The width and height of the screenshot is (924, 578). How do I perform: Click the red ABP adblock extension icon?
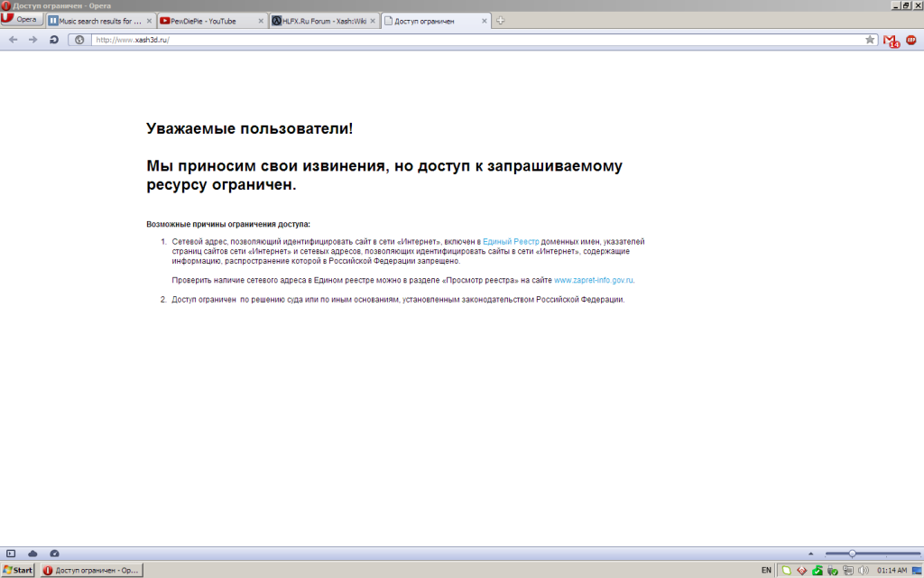point(911,40)
